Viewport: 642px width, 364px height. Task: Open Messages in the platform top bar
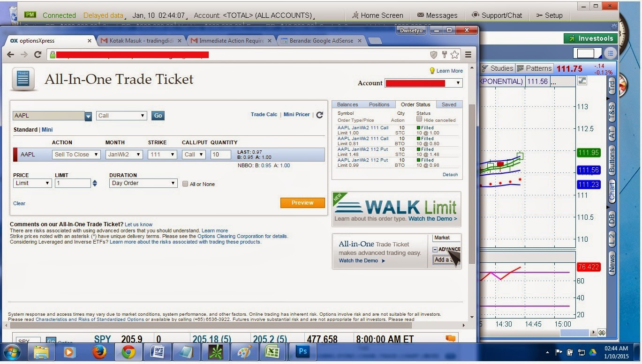tap(437, 15)
